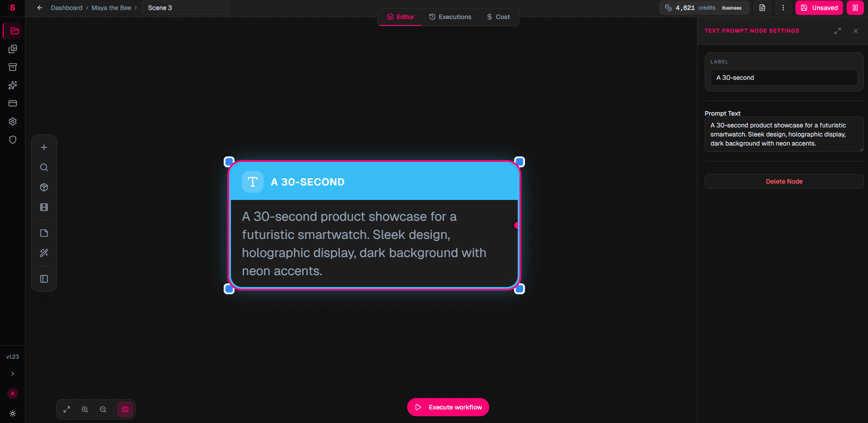Viewport: 868px width, 423px height.
Task: Open canvas search tool
Action: click(x=44, y=167)
